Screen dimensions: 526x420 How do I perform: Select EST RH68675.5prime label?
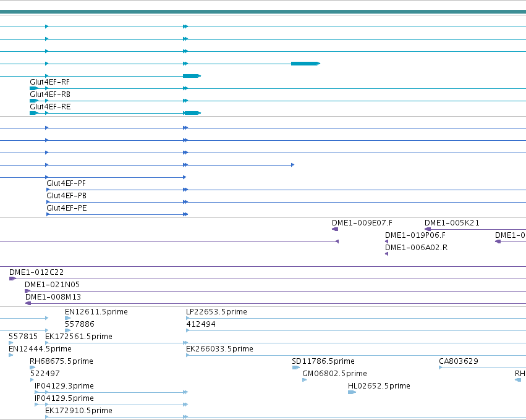61,361
